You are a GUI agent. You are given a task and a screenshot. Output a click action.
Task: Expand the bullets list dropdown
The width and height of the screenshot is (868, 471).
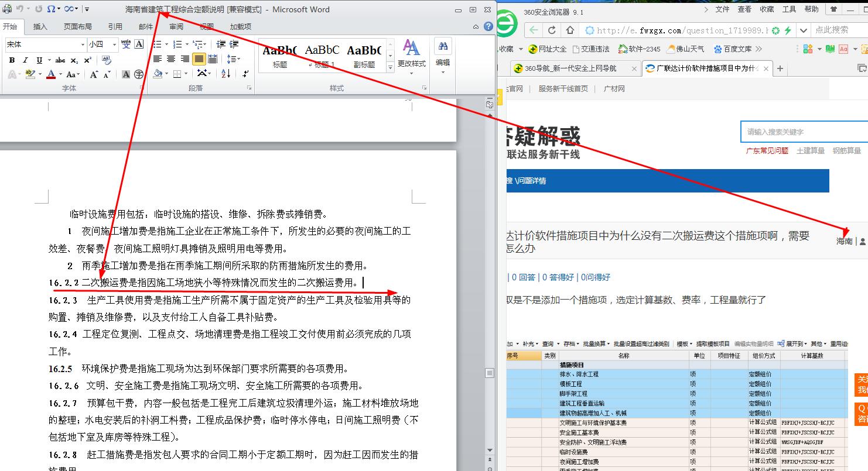167,44
